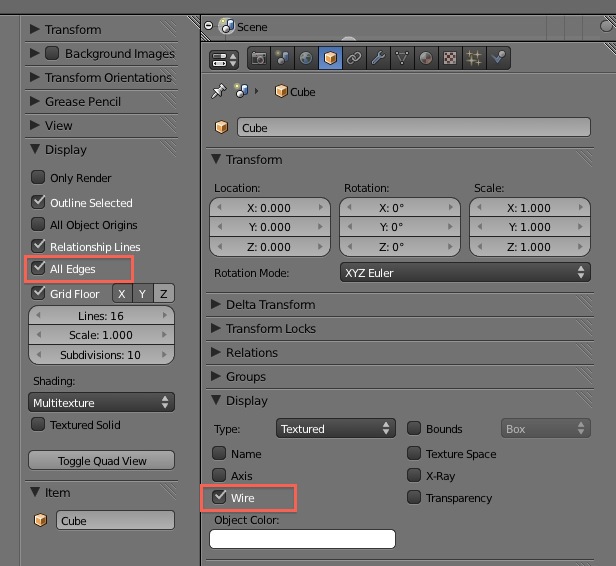Open the Render properties camera tab

[x=259, y=58]
